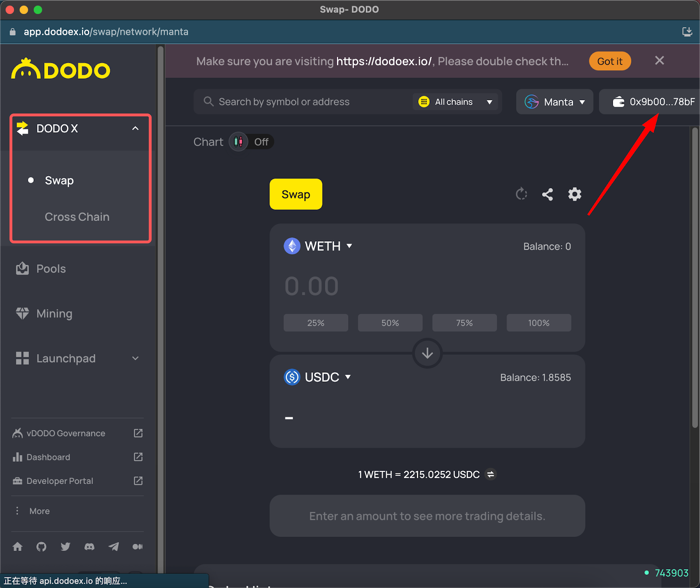Dismiss the security warning banner
The width and height of the screenshot is (700, 588).
[x=659, y=60]
